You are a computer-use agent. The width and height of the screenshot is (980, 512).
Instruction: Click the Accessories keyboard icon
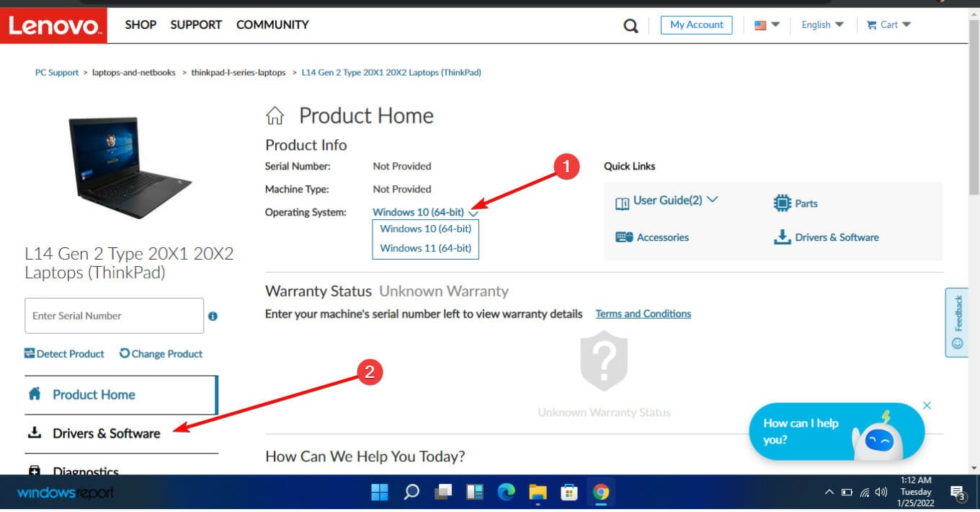coord(624,237)
